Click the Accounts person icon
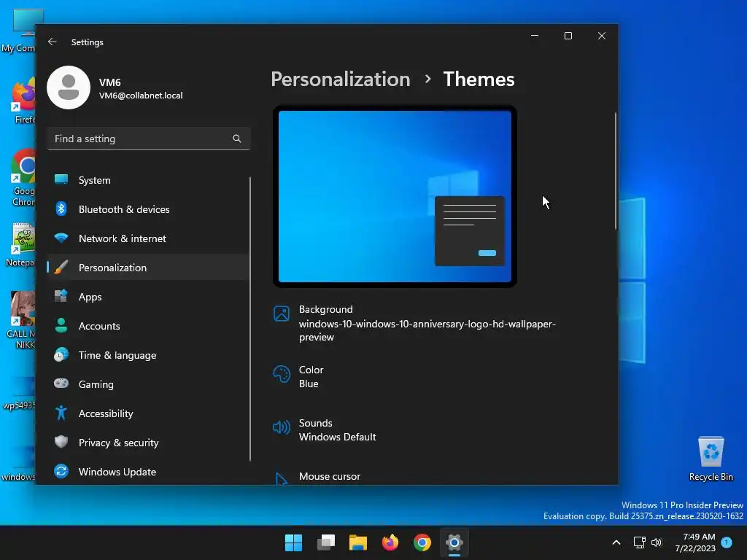Screen dimensions: 747x560 click(x=61, y=325)
